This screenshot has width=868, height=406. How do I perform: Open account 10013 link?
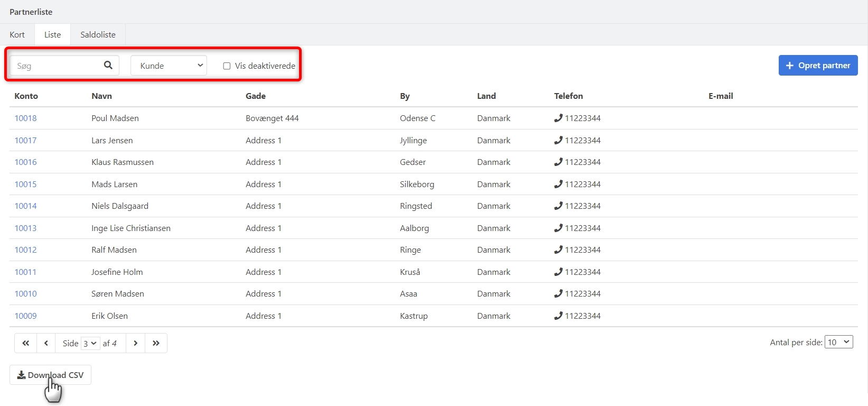click(x=25, y=228)
